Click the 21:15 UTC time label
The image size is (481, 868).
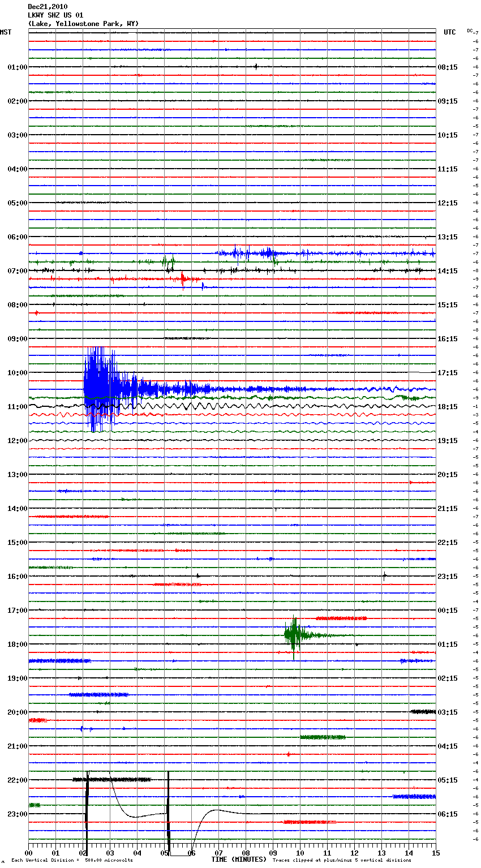coord(448,509)
